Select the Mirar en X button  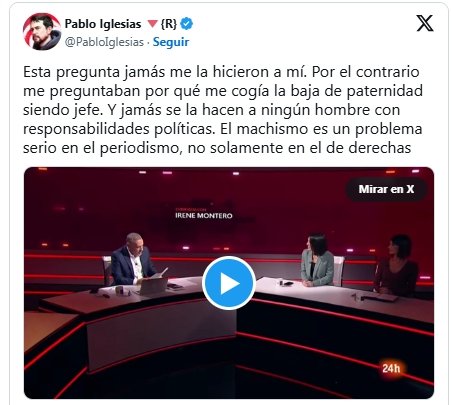point(386,189)
